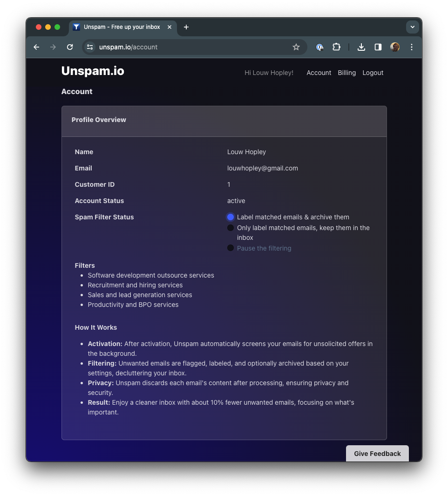
Task: Toggle the browser side panel
Action: (378, 47)
